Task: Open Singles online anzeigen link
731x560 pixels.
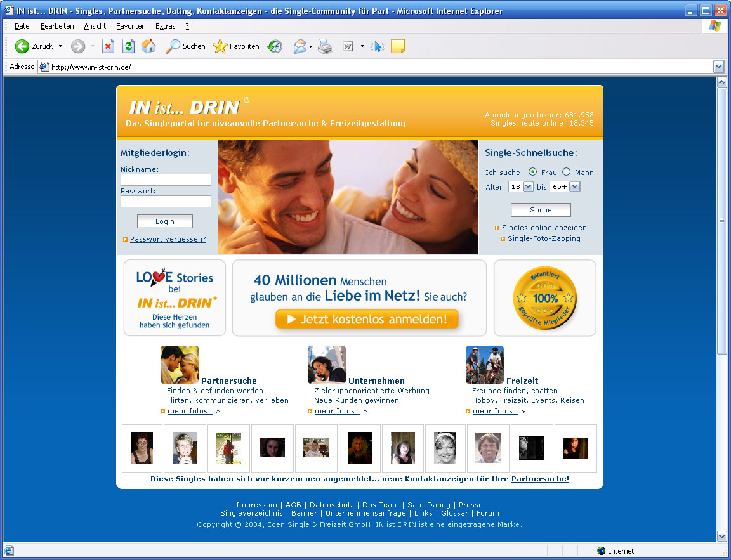Action: 544,228
